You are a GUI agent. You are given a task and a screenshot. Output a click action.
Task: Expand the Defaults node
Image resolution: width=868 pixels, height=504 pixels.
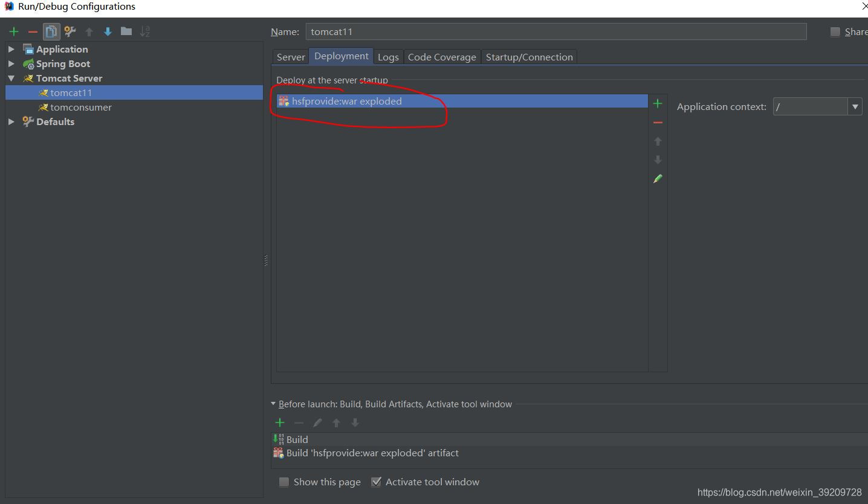(x=11, y=121)
